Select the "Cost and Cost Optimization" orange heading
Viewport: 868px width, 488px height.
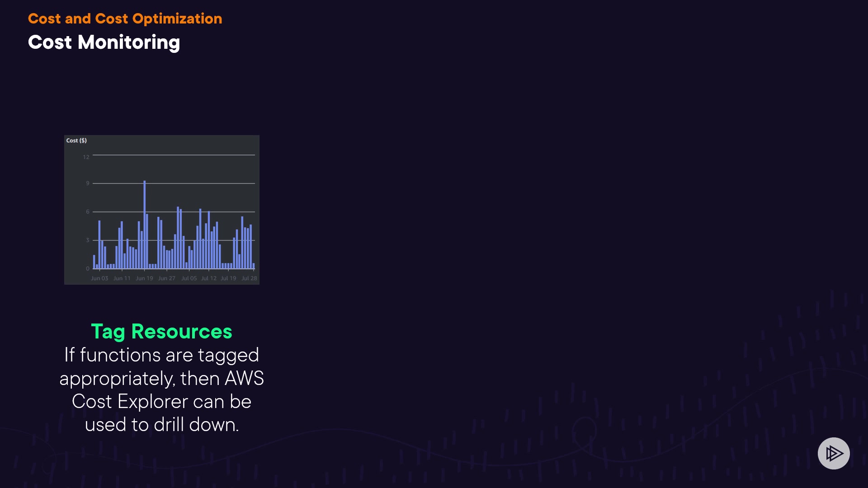(125, 19)
